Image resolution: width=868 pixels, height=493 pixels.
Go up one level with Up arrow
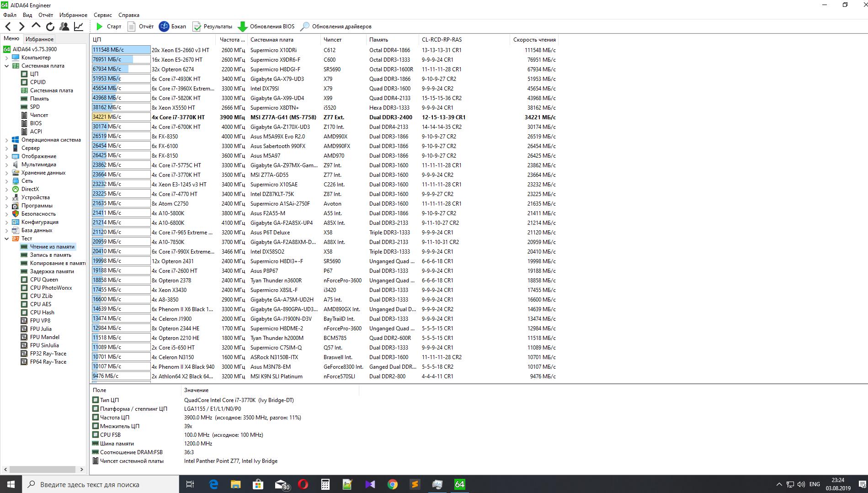pos(36,27)
